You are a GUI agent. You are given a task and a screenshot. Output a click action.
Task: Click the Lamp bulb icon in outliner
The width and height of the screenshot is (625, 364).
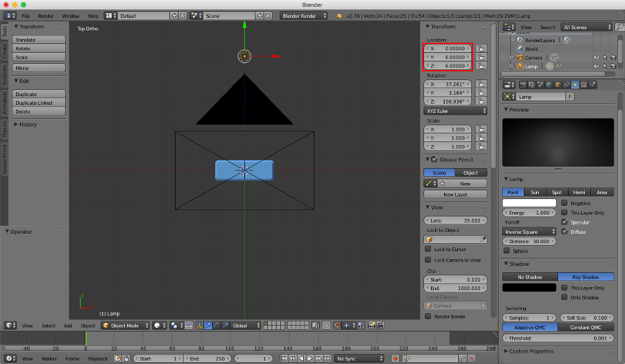[x=520, y=66]
